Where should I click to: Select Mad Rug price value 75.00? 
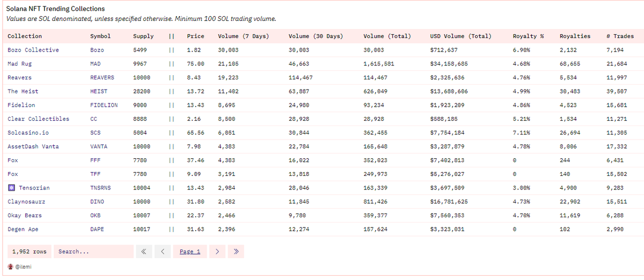click(195, 64)
